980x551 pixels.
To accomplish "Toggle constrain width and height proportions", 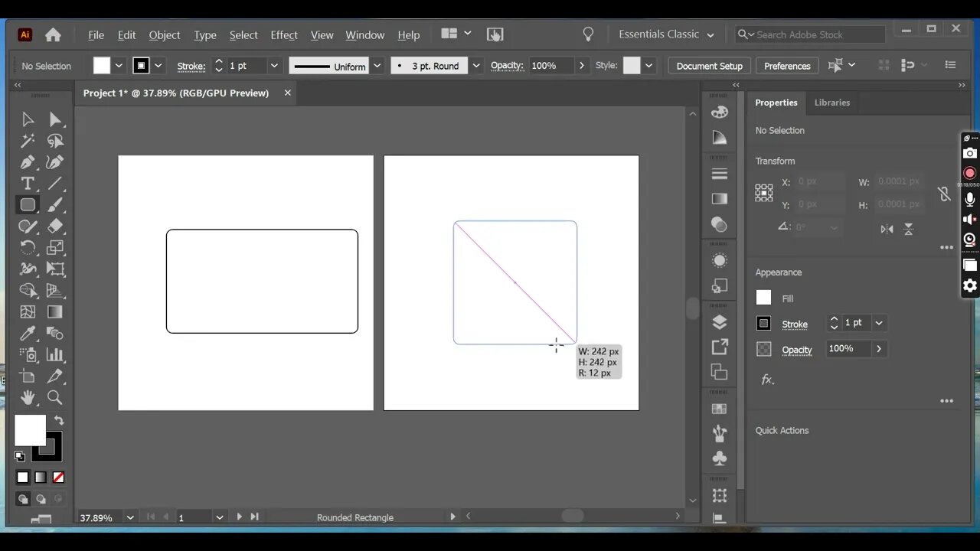I will coord(944,194).
